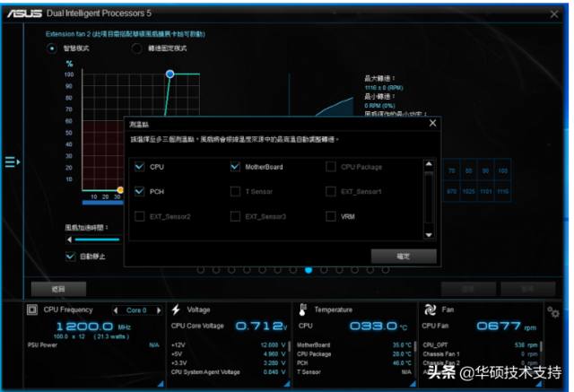Click the '970' RPM table cell
The image size is (574, 392).
pos(452,191)
